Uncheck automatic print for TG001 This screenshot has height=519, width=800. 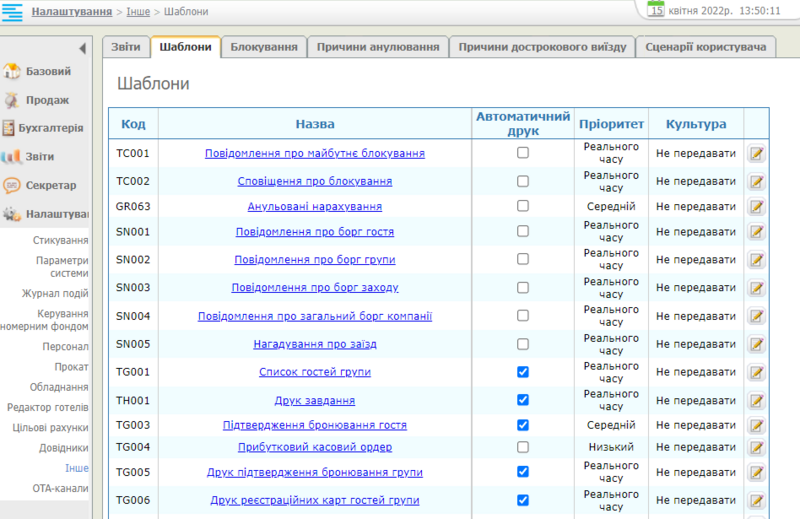click(522, 372)
